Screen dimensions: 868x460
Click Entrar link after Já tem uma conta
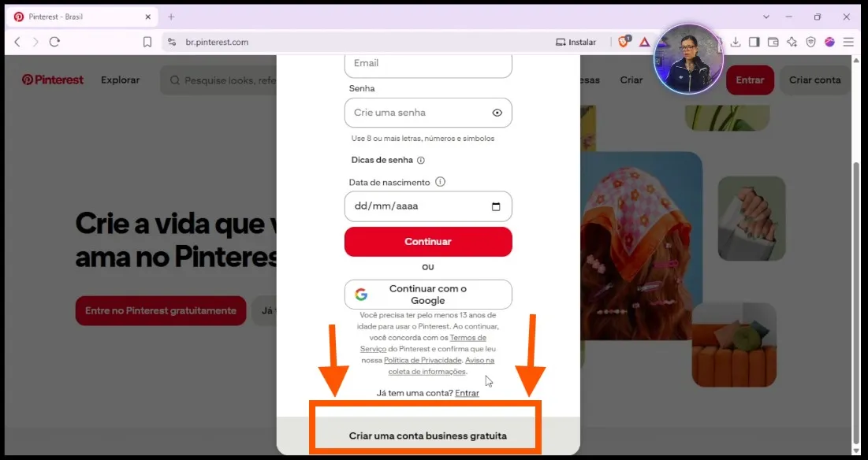pyautogui.click(x=467, y=393)
